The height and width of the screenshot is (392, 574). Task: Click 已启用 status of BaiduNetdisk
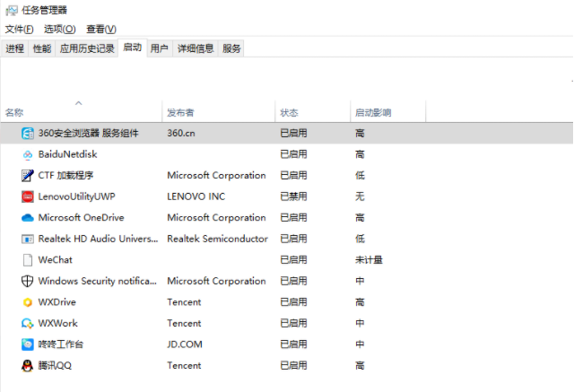pos(293,154)
